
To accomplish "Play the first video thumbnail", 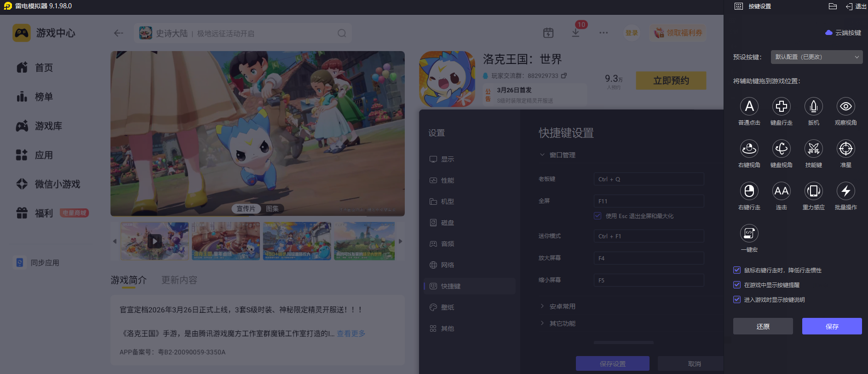I will click(x=155, y=241).
